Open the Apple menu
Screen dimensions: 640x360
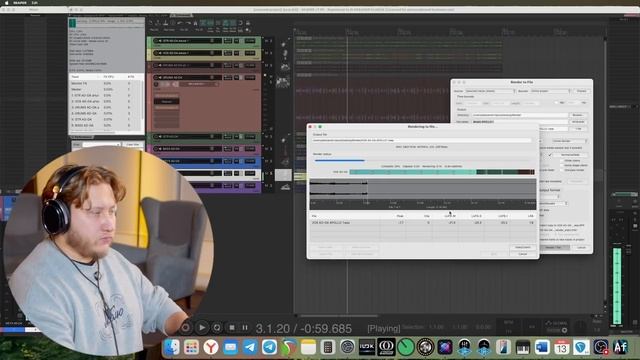click(6, 2)
